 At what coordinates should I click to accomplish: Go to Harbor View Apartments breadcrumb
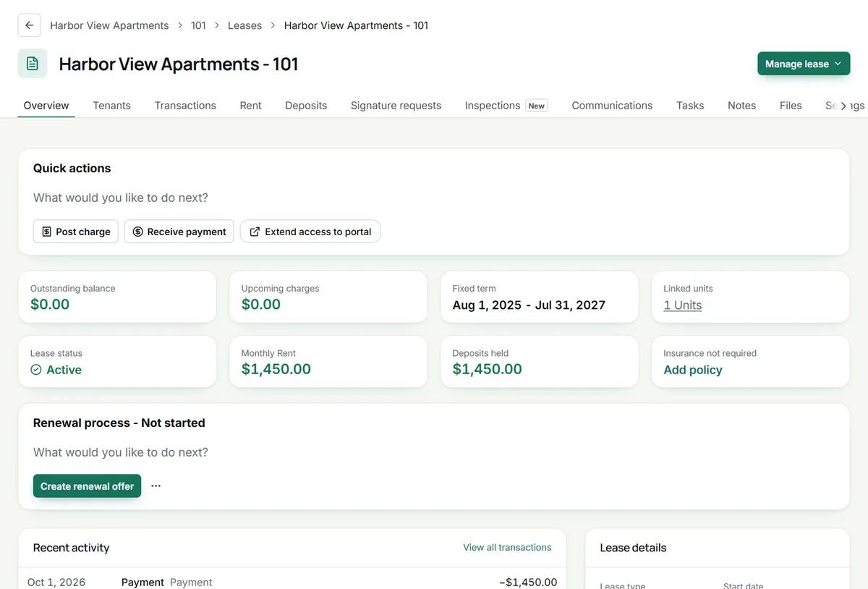[x=109, y=25]
